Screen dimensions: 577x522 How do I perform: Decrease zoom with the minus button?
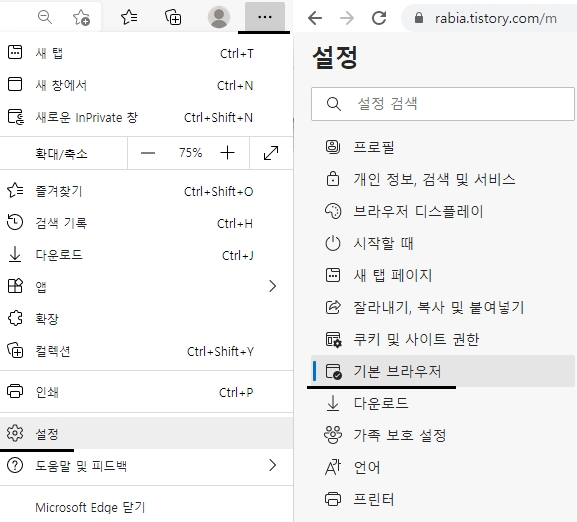(148, 153)
